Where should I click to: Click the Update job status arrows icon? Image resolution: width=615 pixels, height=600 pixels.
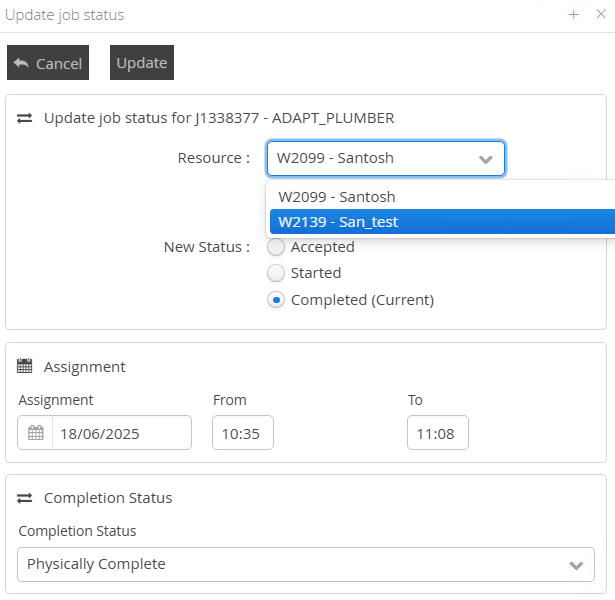(25, 118)
